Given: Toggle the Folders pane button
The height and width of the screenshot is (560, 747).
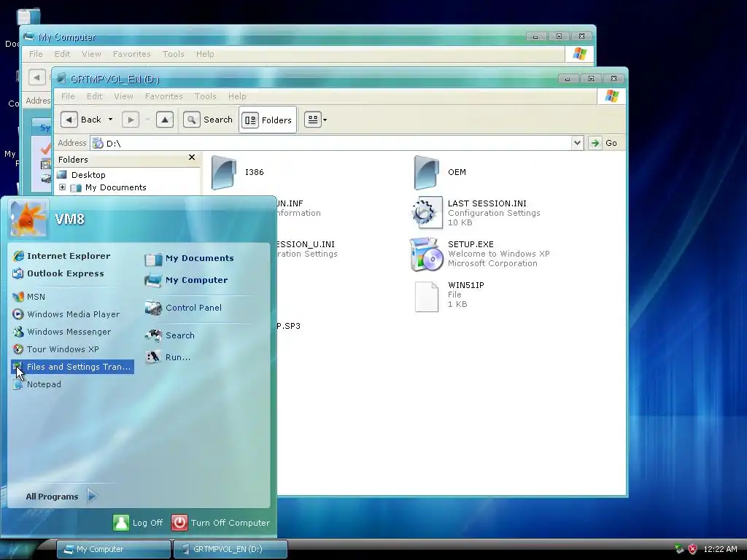Looking at the screenshot, I should point(268,120).
